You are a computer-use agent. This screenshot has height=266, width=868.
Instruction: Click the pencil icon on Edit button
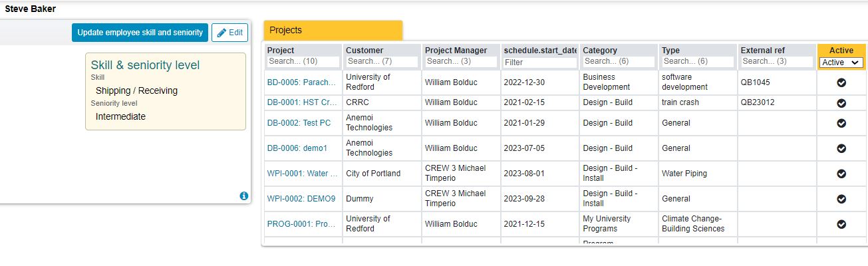(221, 33)
